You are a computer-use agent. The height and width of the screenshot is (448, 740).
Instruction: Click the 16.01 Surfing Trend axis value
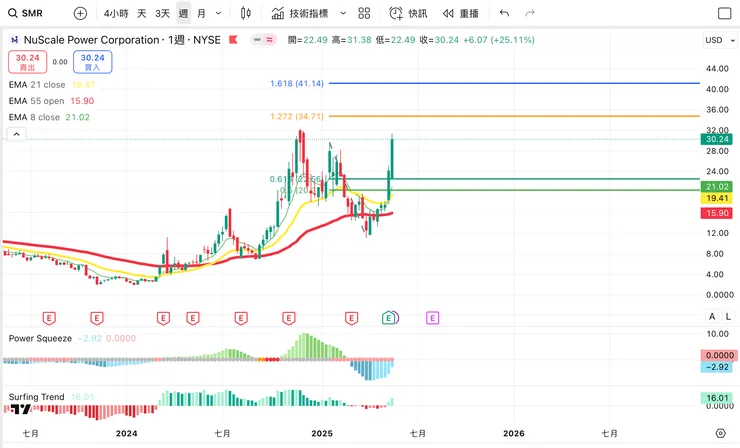(x=717, y=398)
